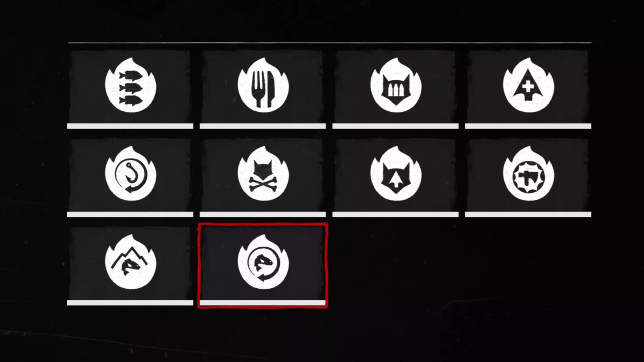This screenshot has width=644, height=362.
Task: Pick the wolf head with bullets badge
Action: pos(396,85)
